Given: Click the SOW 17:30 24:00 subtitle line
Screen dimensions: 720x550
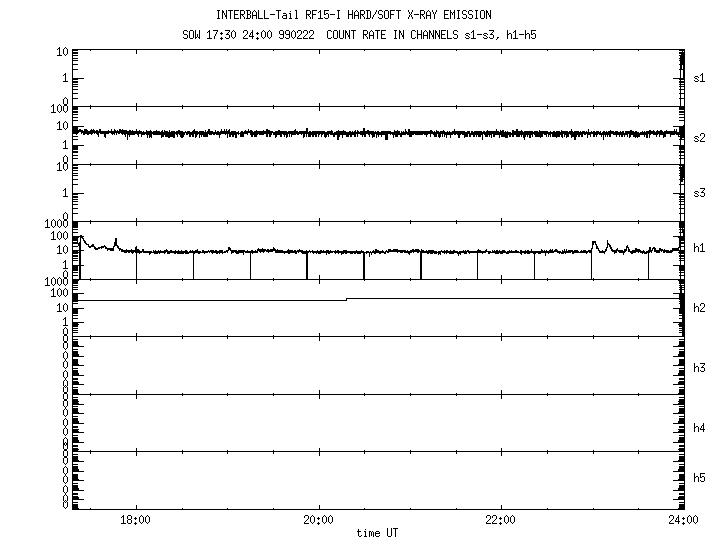Looking at the screenshot, I should (x=354, y=33).
